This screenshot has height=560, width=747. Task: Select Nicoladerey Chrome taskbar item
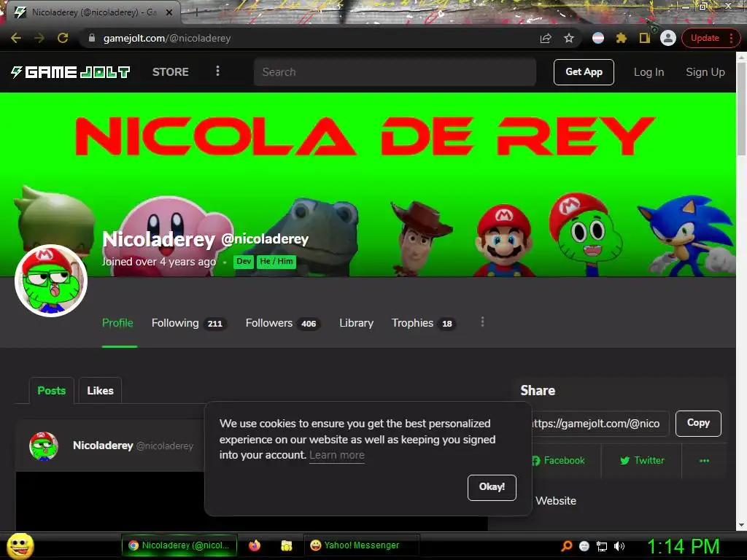tap(179, 545)
